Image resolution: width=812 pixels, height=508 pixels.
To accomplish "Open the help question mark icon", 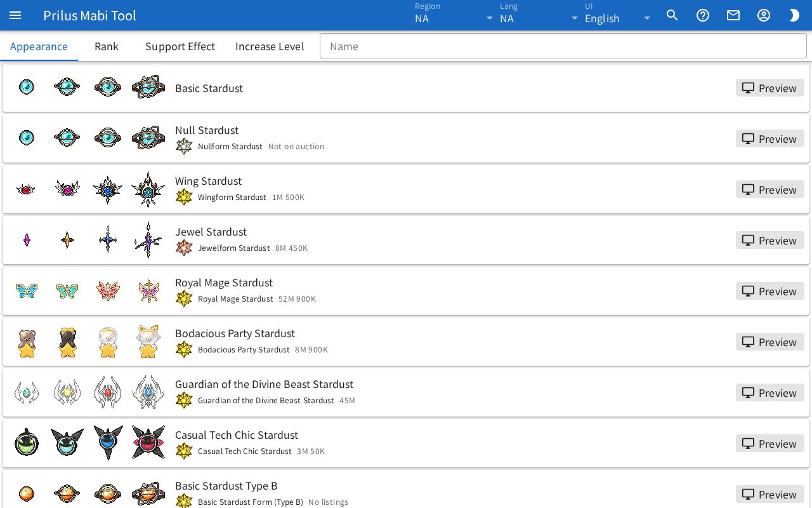I will pos(703,15).
